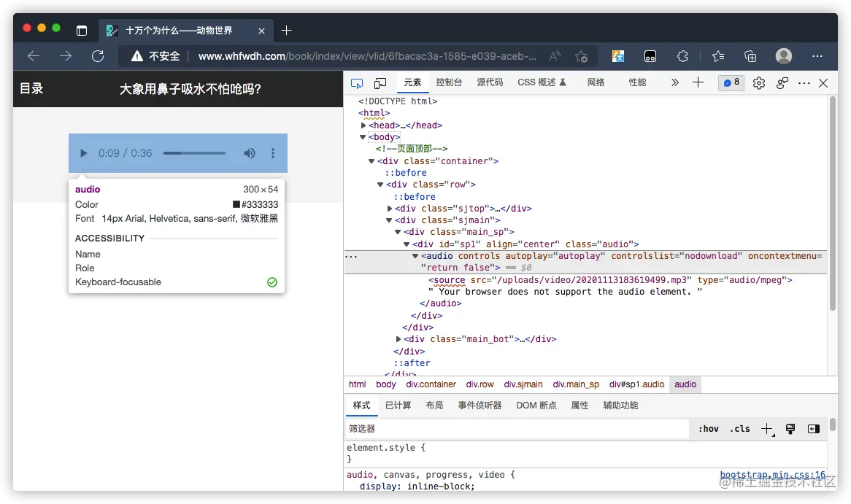
Task: Collapse div class row node
Action: (380, 185)
